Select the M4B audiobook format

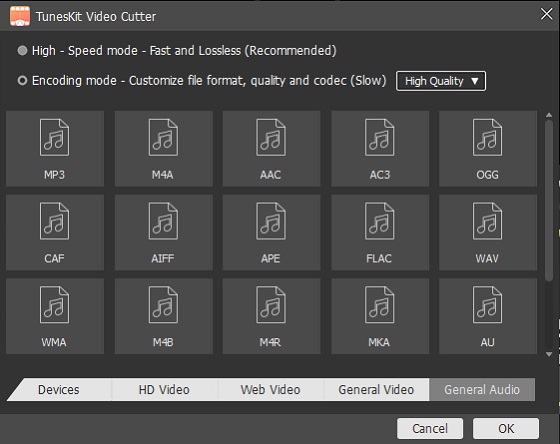pos(164,316)
